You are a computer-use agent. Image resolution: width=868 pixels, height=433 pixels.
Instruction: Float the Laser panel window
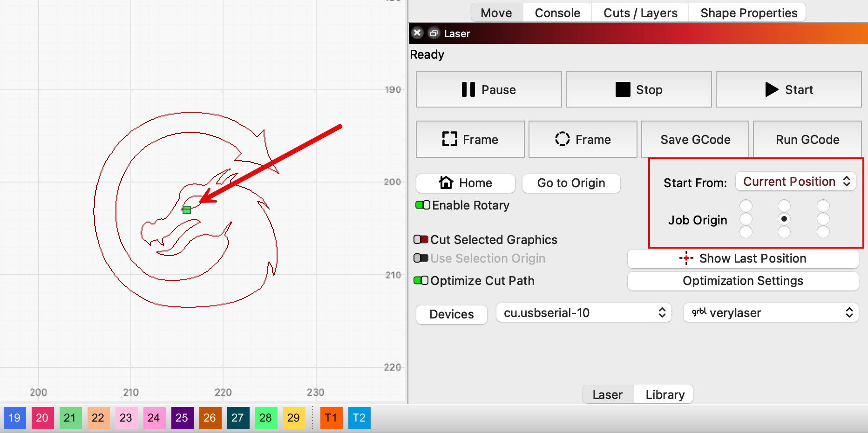point(434,33)
